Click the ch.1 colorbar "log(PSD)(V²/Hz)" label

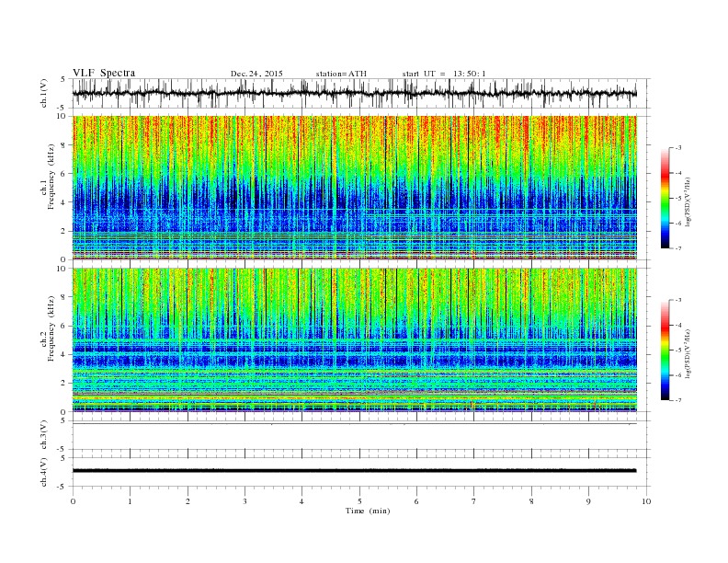pos(688,202)
